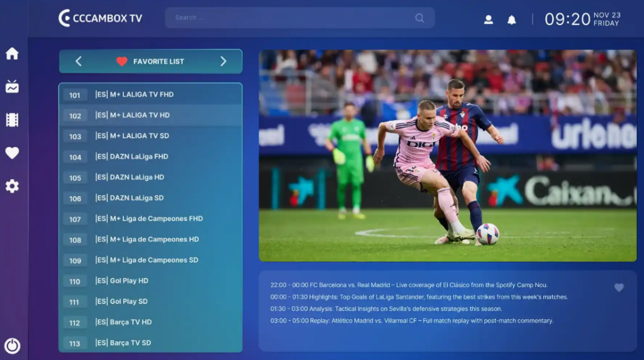Click channel number 101 badge
This screenshot has height=360, width=644.
[x=75, y=95]
